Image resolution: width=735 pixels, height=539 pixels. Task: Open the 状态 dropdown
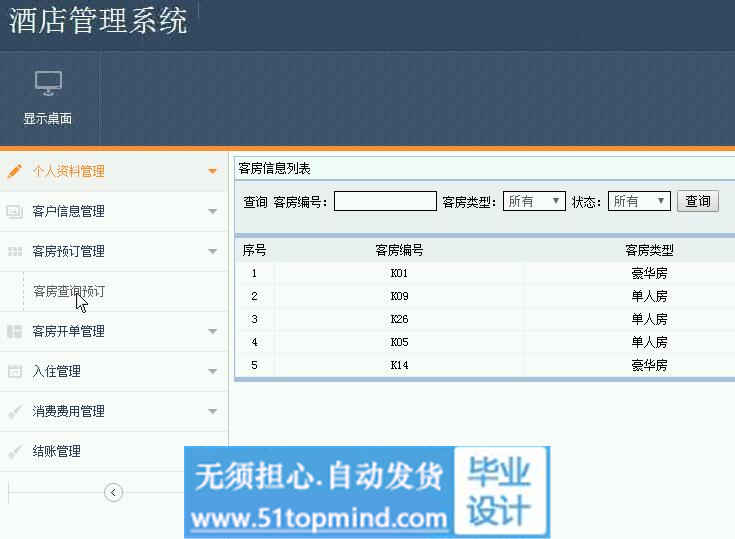(x=639, y=202)
